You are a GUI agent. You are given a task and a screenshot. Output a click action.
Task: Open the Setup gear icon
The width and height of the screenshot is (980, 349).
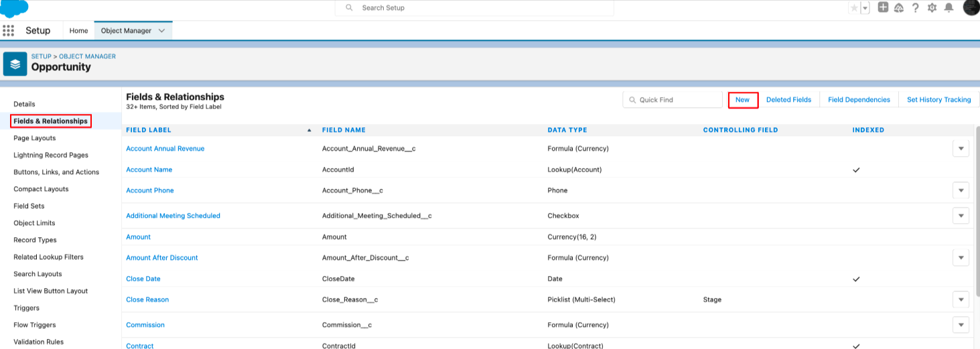pos(932,8)
